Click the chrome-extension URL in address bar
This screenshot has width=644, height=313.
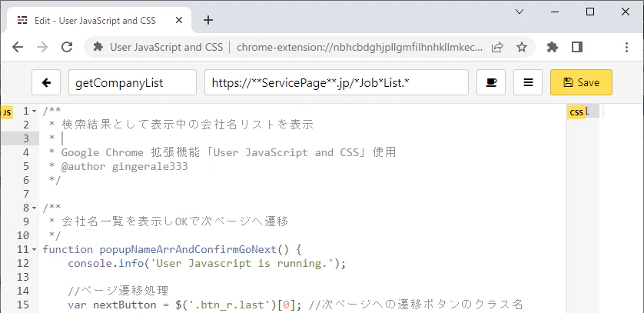(x=360, y=47)
